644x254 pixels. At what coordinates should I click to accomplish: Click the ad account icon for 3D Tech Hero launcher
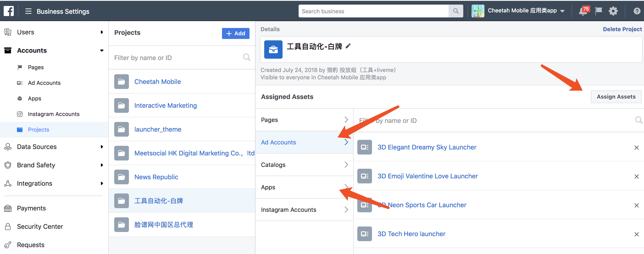click(364, 234)
